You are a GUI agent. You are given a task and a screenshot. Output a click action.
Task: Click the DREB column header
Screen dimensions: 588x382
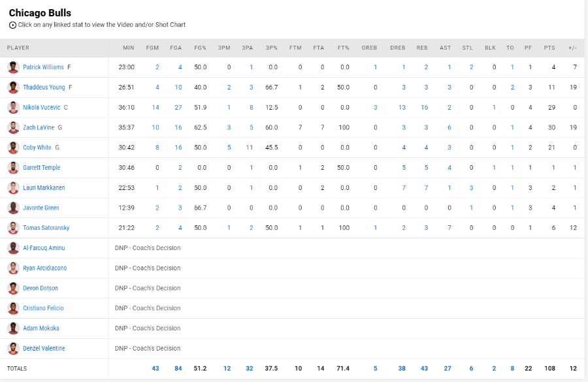click(x=397, y=48)
